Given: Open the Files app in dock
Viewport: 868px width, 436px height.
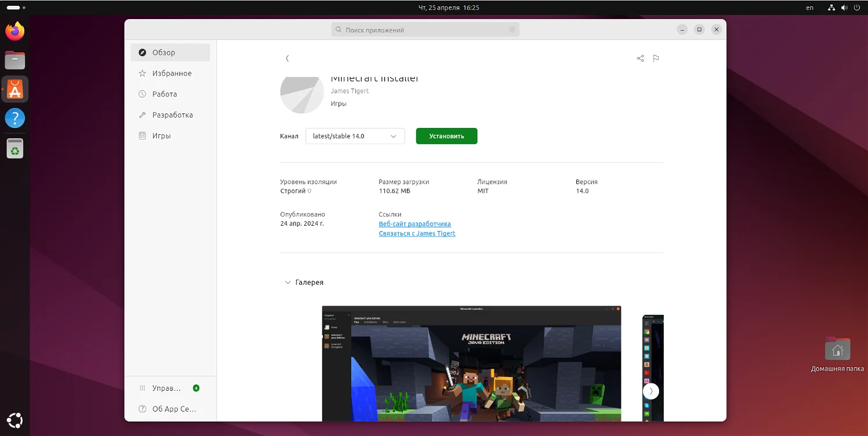Looking at the screenshot, I should 15,60.
